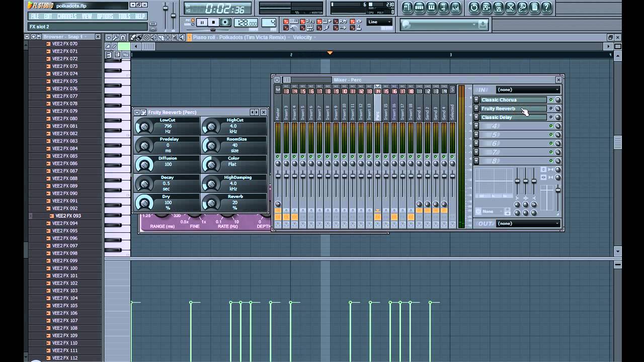Screen dimensions: 644x362
Task: Toggle effect slot 4 enable LED
Action: [x=551, y=126]
